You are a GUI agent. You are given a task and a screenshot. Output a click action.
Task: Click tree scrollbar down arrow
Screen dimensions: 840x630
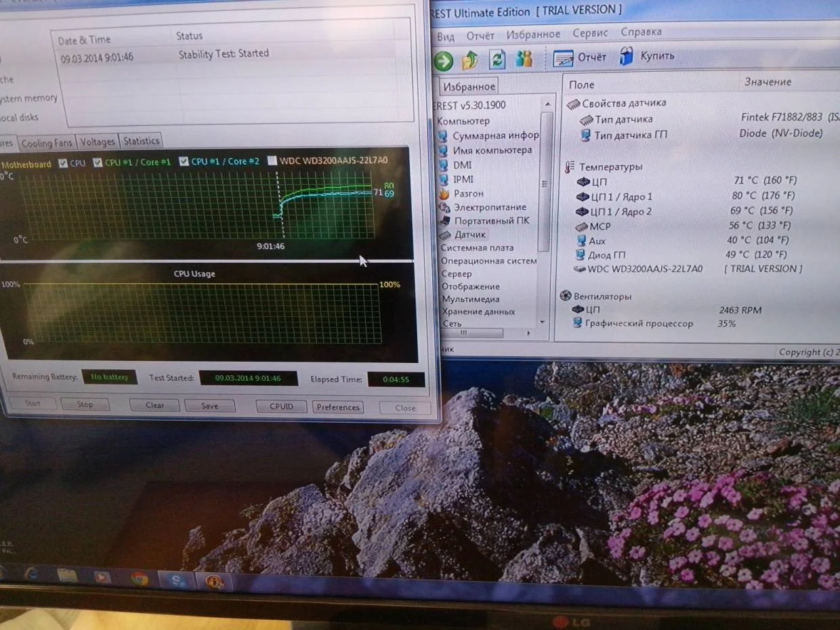click(x=542, y=322)
